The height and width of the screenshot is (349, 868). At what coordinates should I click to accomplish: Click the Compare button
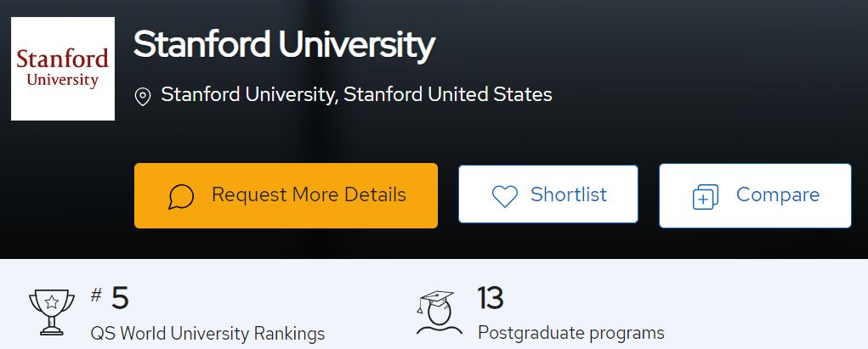[755, 195]
